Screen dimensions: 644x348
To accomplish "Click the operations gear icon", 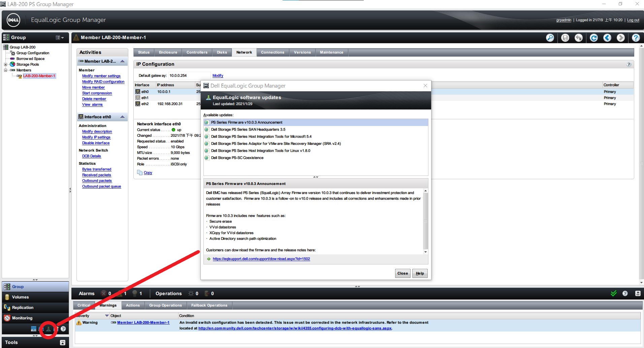I will coord(191,293).
